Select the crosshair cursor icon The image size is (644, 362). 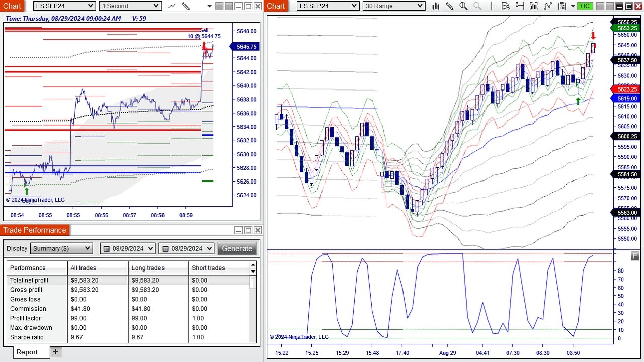(492, 6)
